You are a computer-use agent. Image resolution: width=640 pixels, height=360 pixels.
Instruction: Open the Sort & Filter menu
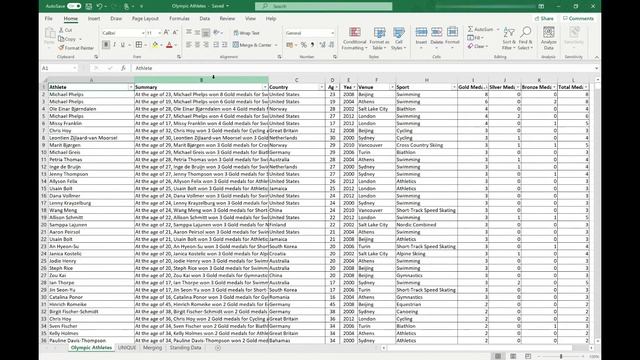point(509,39)
